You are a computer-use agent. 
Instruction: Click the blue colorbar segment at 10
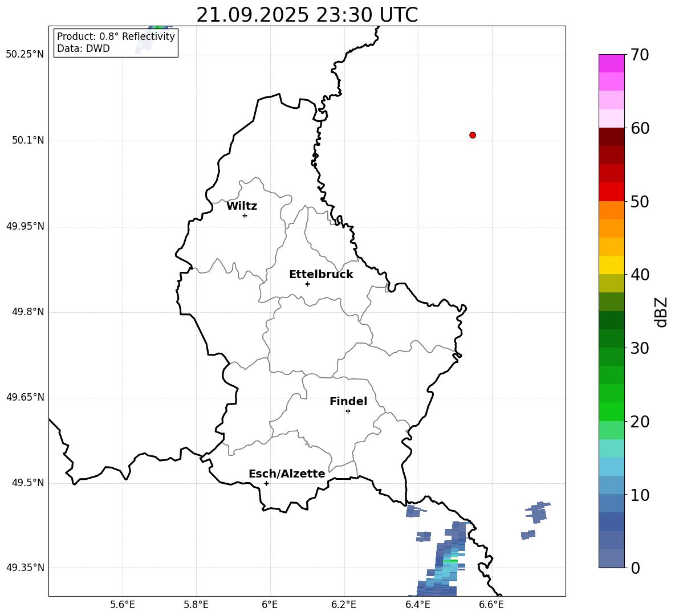[611, 485]
